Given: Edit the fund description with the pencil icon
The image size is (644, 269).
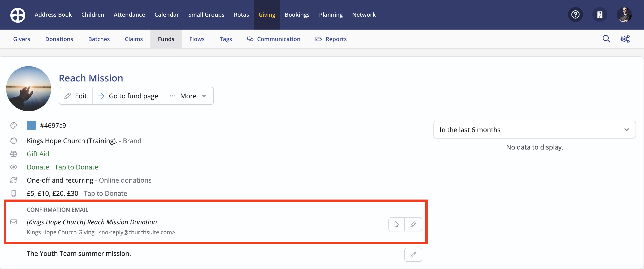Looking at the screenshot, I should click(413, 254).
